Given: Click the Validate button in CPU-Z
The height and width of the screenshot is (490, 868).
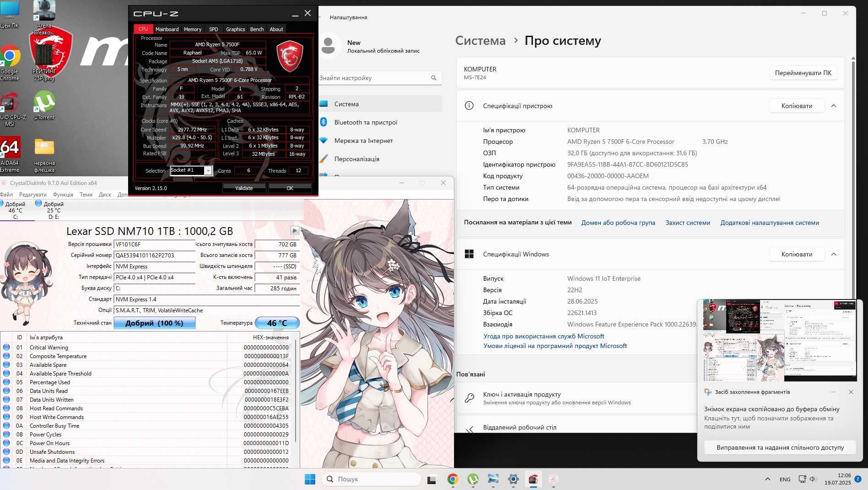Looking at the screenshot, I should point(244,188).
